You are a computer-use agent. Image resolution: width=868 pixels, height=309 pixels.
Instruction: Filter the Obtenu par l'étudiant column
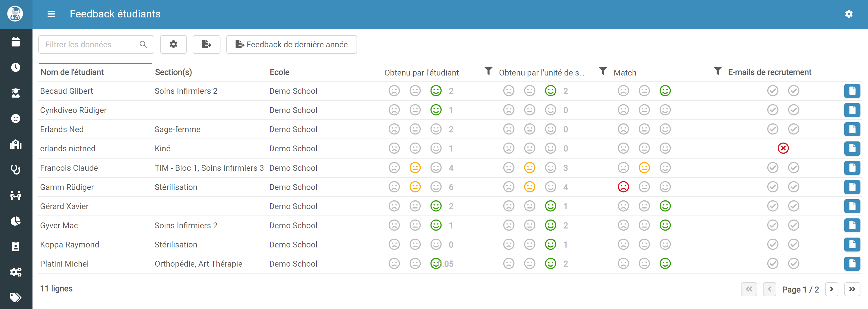(488, 71)
